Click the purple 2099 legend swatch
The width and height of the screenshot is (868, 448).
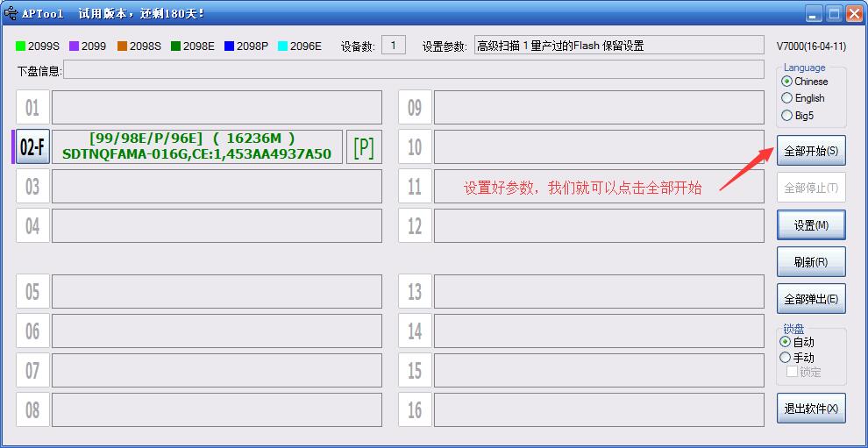[x=75, y=46]
